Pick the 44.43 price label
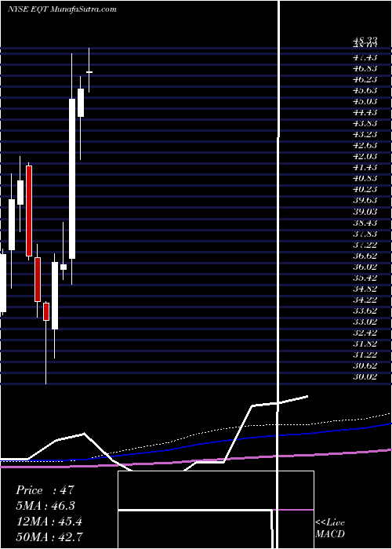 (364, 112)
